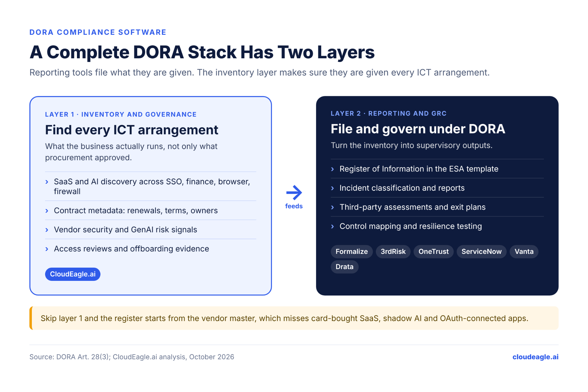Screen dimensions: 588x392
Task: Click the Find every ICT arrangement heading
Action: click(x=131, y=130)
